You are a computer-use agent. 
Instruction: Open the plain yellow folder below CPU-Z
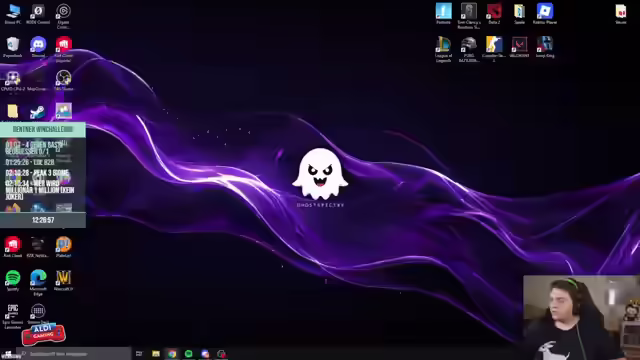coord(13,111)
